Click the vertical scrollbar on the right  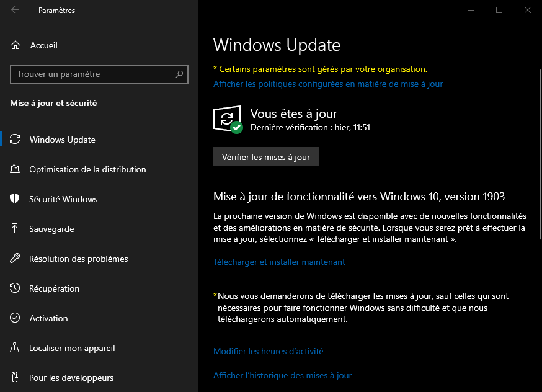(x=540, y=154)
